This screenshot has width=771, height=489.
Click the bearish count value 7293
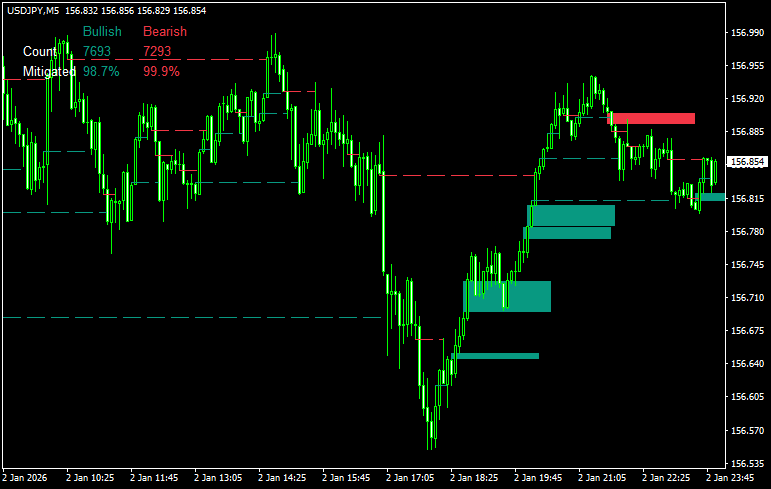click(x=157, y=51)
